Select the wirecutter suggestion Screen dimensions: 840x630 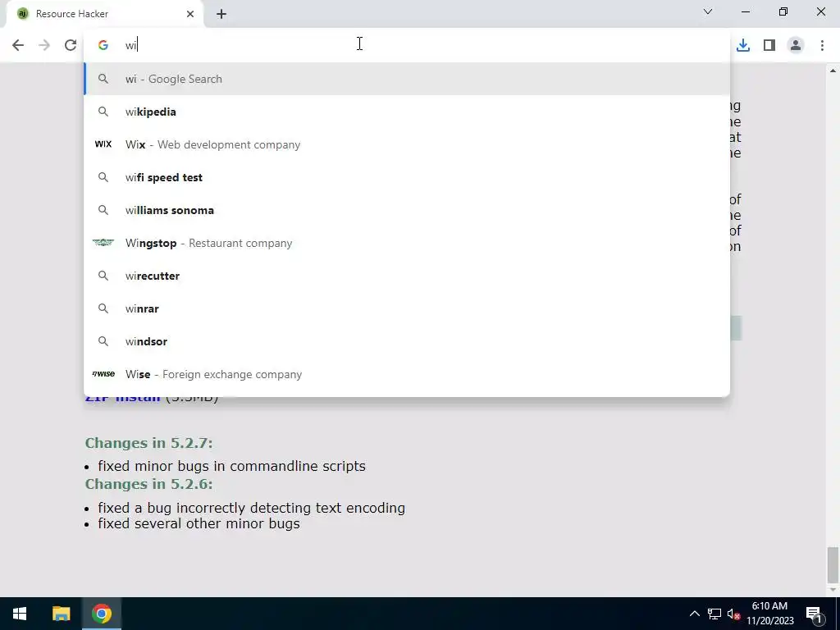tap(407, 276)
